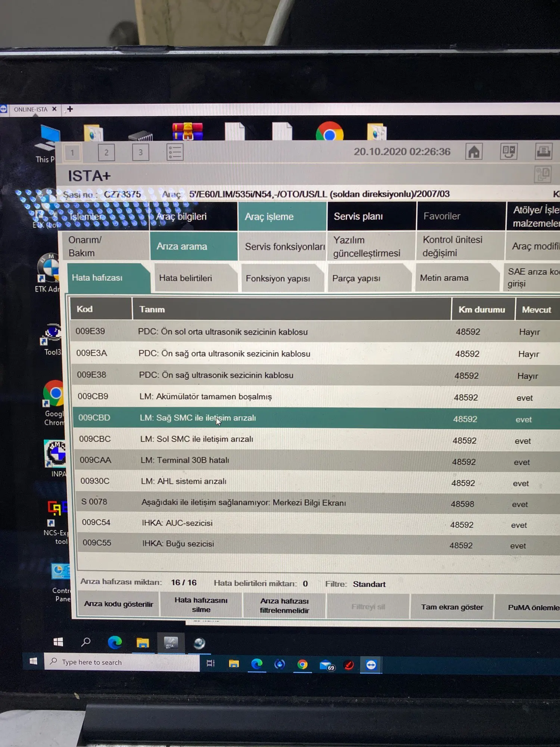Select numbered button 3 in ISTA+ toolbar
This screenshot has width=560, height=747.
pos(141,152)
